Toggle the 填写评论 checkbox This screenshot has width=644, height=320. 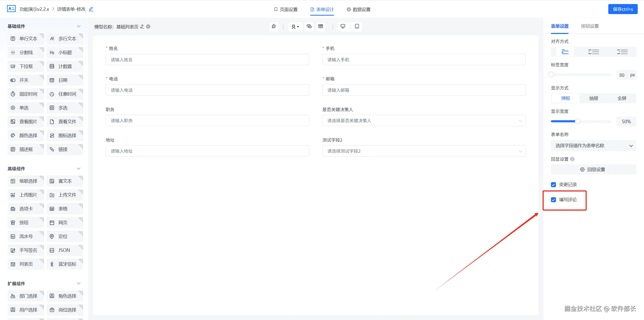[553, 200]
